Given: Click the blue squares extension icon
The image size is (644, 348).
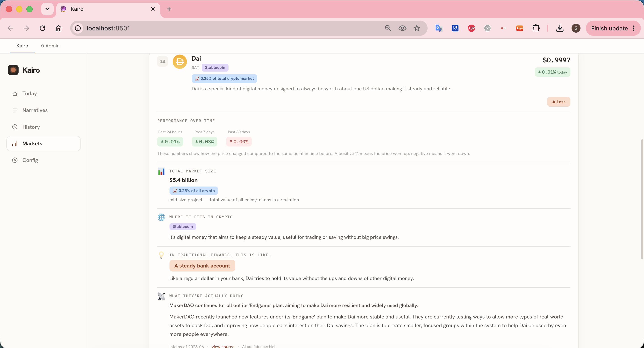Looking at the screenshot, I should [x=455, y=28].
